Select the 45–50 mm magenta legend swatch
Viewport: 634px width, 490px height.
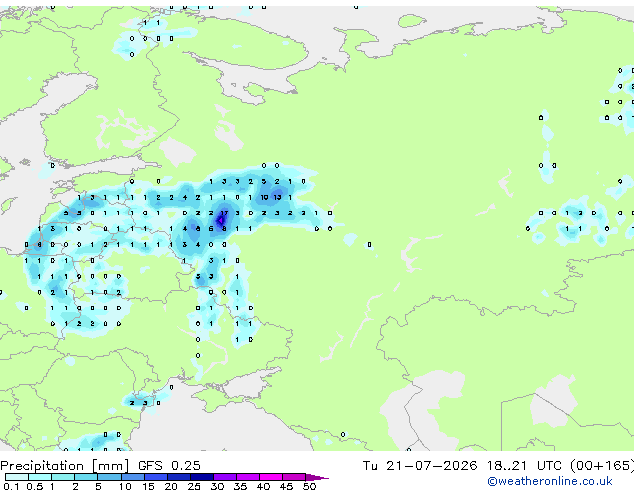coord(294,477)
